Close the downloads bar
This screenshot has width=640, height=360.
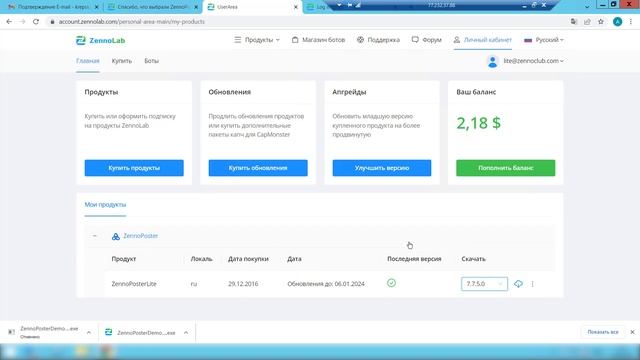click(632, 332)
